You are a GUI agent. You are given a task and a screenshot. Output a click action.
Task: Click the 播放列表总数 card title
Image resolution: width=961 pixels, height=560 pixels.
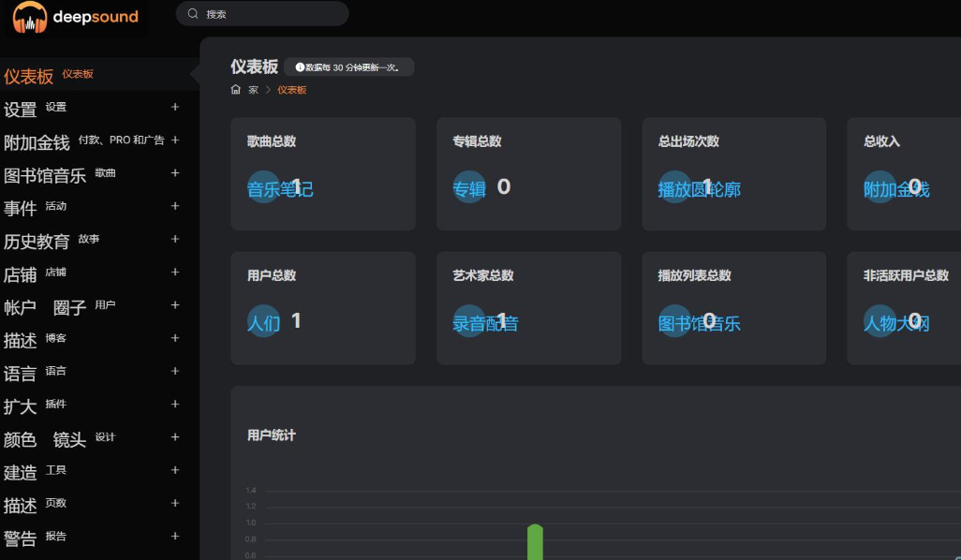694,275
